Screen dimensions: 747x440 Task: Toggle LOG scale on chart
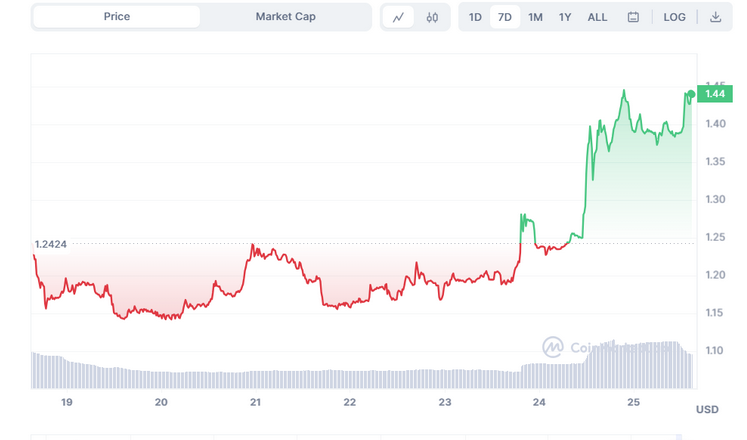[674, 17]
